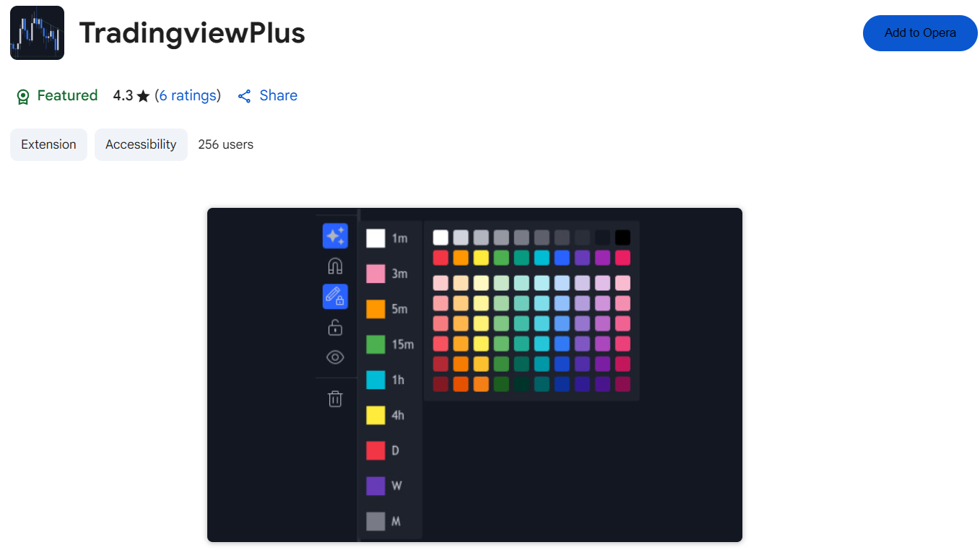The width and height of the screenshot is (980, 550).
Task: Click the Add to Opera button
Action: tap(919, 32)
